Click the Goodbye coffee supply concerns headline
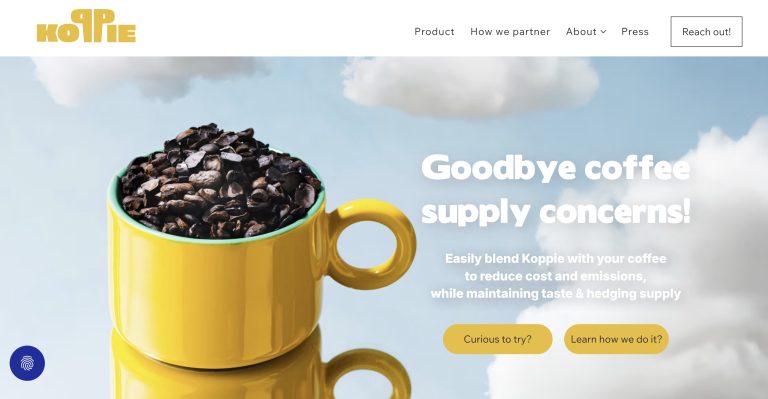This screenshot has height=399, width=768. click(556, 189)
